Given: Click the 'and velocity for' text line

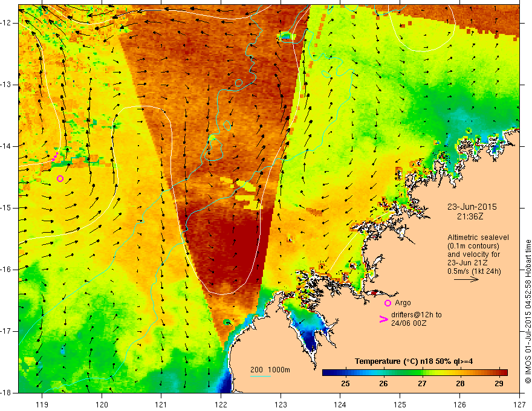Looking at the screenshot, I should 473,254.
